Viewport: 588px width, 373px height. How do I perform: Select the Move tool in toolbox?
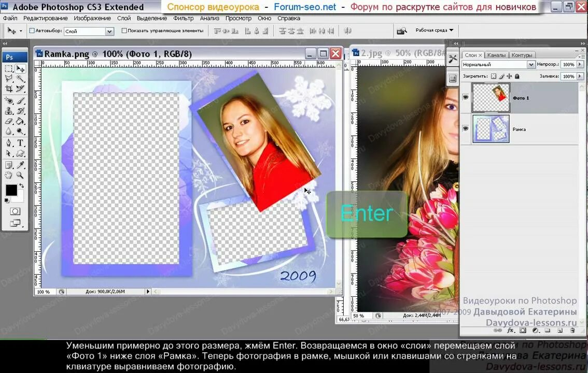pos(20,68)
